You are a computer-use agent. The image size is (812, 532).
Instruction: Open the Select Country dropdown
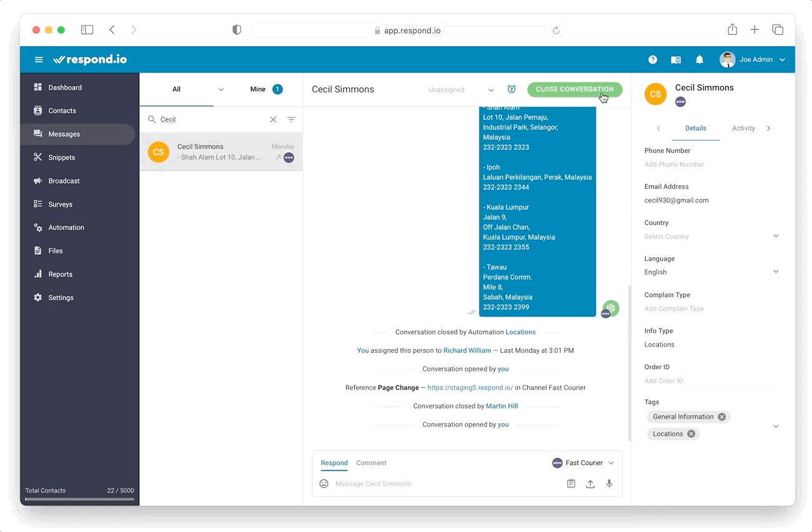[712, 237]
